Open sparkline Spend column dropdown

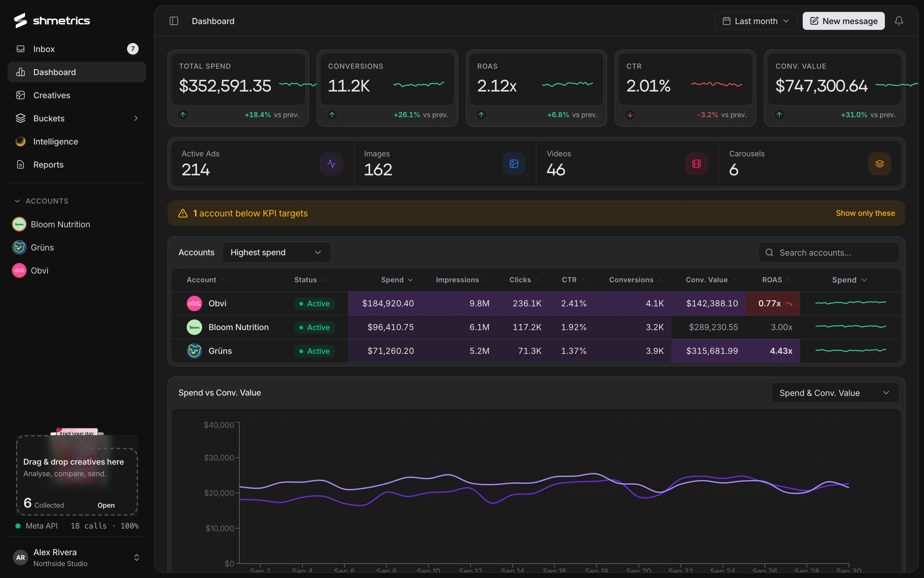coord(850,280)
